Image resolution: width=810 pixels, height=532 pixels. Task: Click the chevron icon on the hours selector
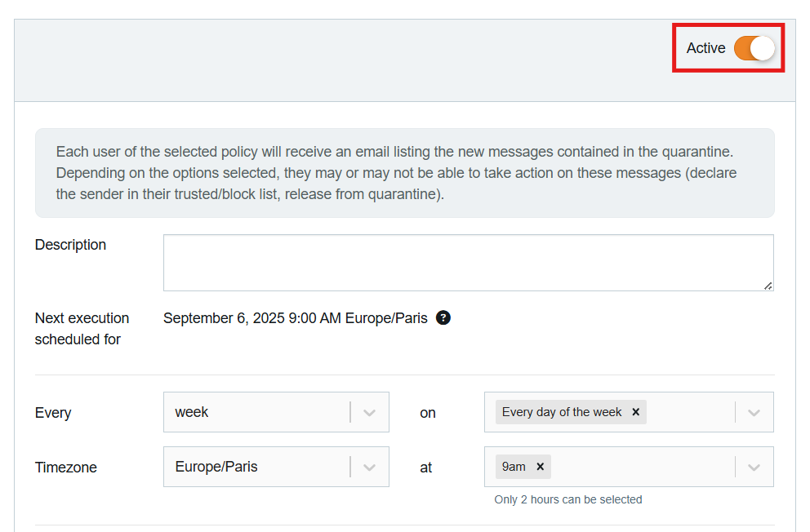pos(753,467)
